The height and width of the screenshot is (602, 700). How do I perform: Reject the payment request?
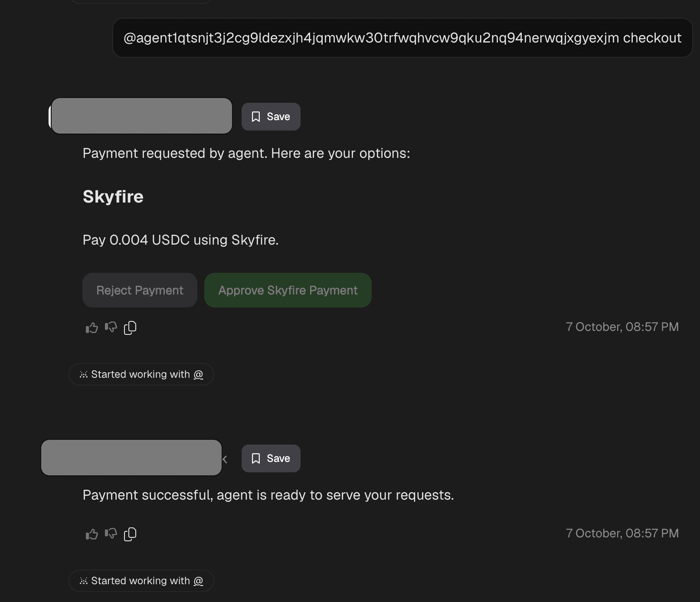pyautogui.click(x=140, y=290)
